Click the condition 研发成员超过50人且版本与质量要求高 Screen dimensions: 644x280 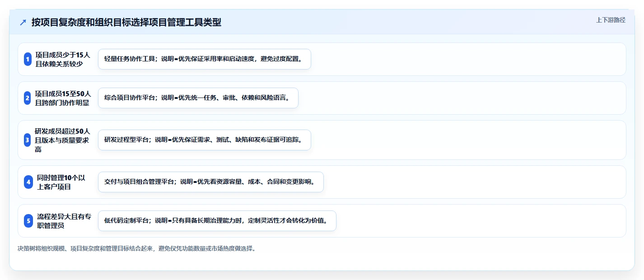(63, 140)
